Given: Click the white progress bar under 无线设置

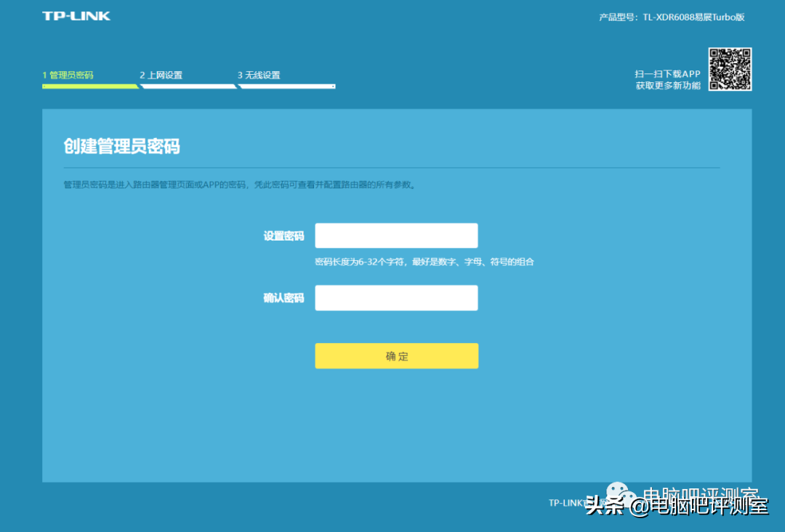Looking at the screenshot, I should tap(287, 86).
